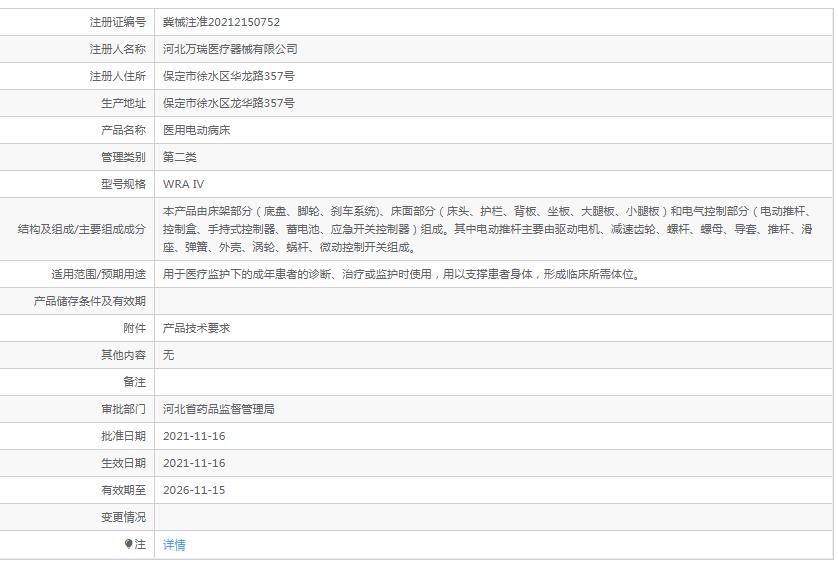Click the 审批部门 label

coord(123,409)
